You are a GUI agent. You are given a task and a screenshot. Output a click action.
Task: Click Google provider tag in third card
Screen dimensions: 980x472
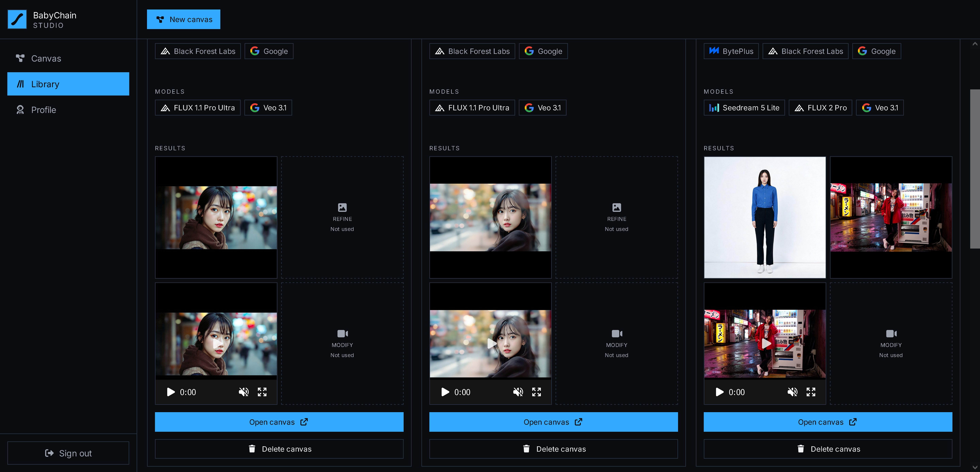pos(877,51)
